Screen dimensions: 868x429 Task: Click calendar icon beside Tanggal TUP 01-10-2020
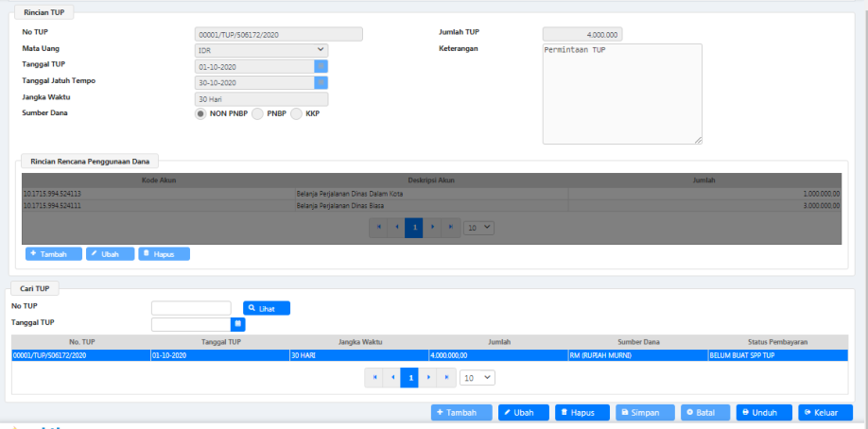coord(321,66)
